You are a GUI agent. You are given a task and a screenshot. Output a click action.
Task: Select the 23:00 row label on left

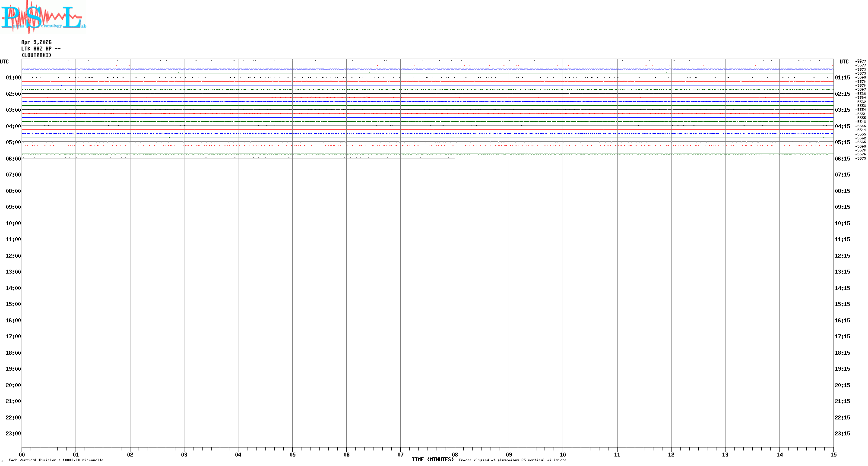pyautogui.click(x=13, y=434)
